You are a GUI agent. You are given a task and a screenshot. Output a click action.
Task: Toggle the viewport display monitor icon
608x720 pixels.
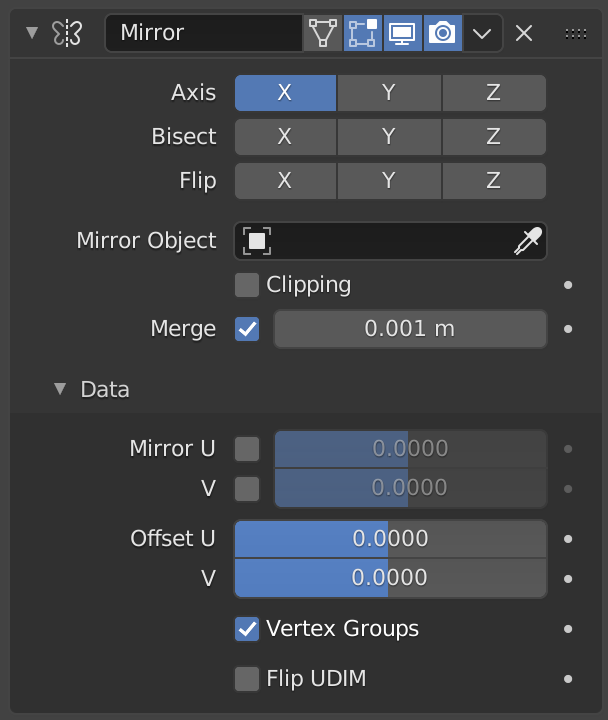coord(402,33)
